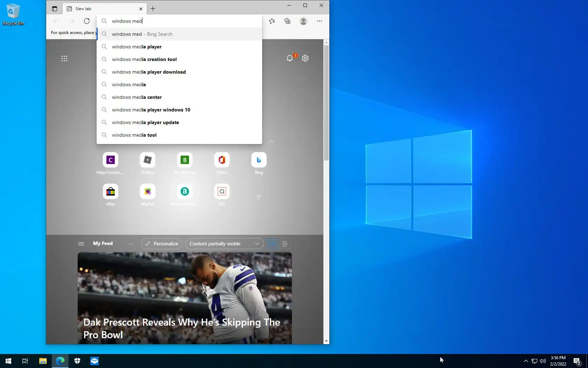588x368 pixels.
Task: Open the app launcher grid icon
Action: click(x=64, y=59)
